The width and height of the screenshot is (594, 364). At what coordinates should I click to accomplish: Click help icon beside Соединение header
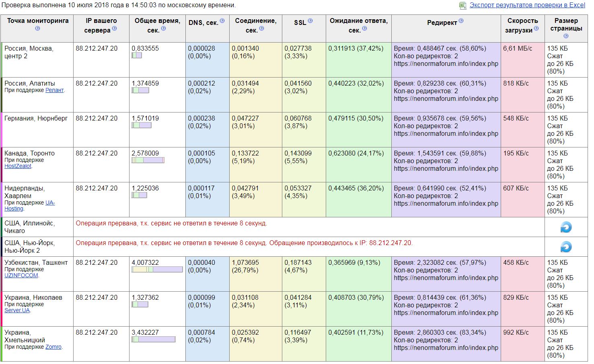click(x=261, y=29)
